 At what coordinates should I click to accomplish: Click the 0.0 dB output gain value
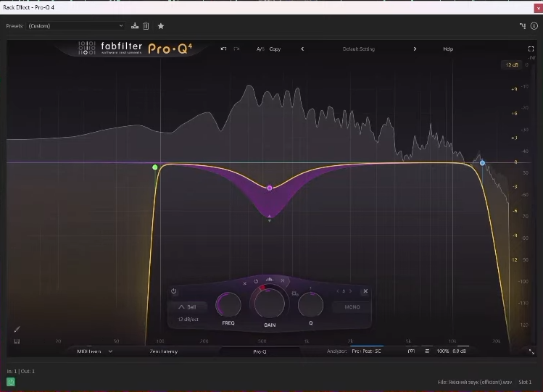459,351
